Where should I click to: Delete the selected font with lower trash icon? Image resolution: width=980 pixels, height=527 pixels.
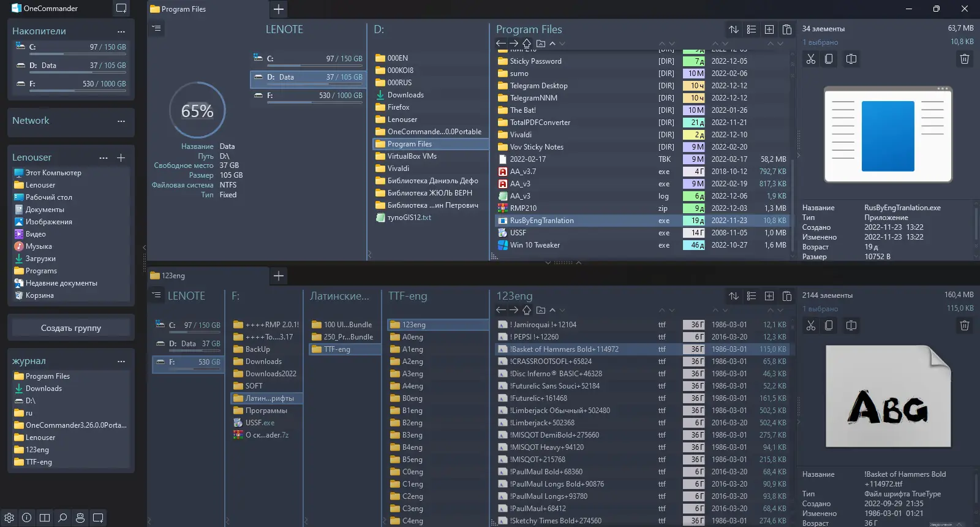965,325
